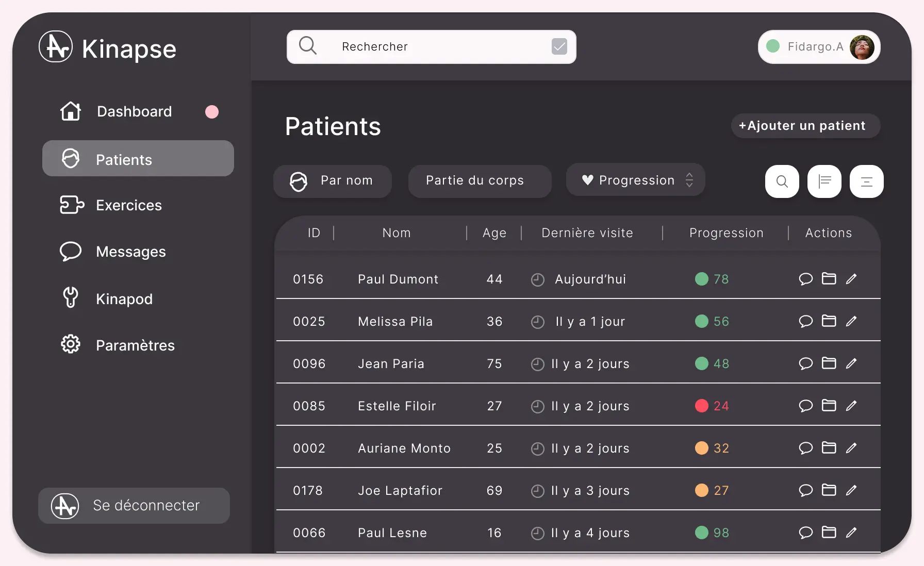Open folder icon for Melissa Pila

(x=829, y=321)
